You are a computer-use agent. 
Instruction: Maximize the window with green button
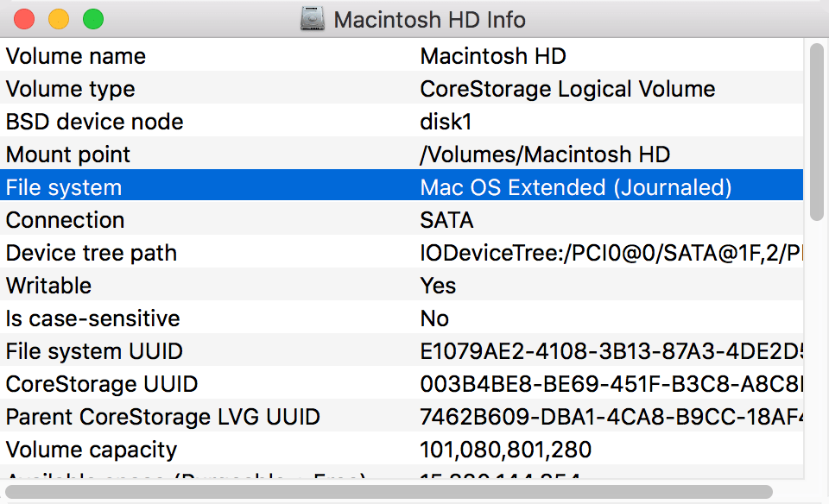[93, 19]
